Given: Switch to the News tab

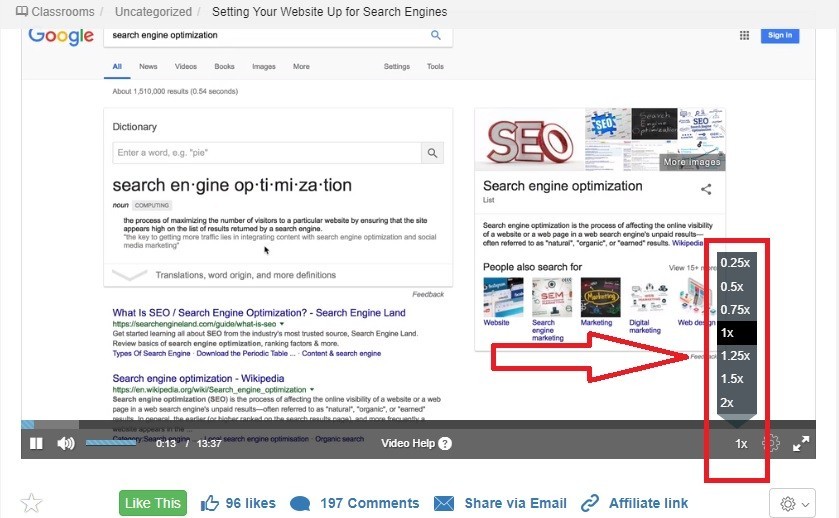Looking at the screenshot, I should (148, 66).
